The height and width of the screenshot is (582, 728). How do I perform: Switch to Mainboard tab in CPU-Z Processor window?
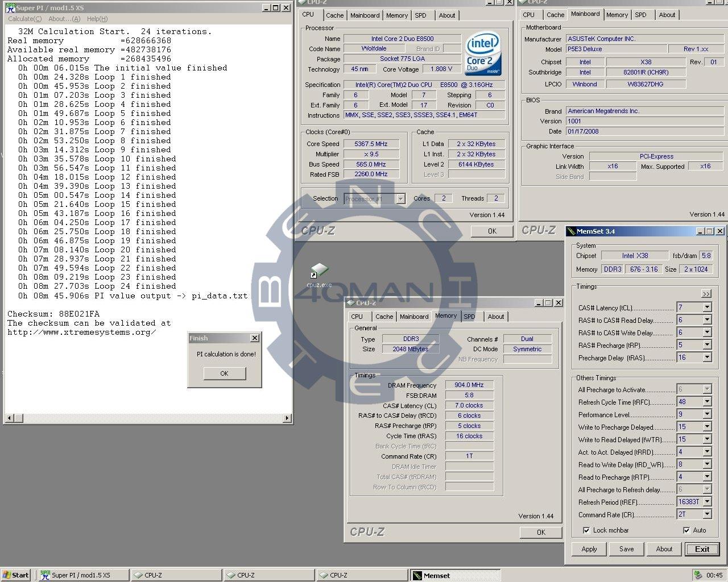pyautogui.click(x=365, y=15)
